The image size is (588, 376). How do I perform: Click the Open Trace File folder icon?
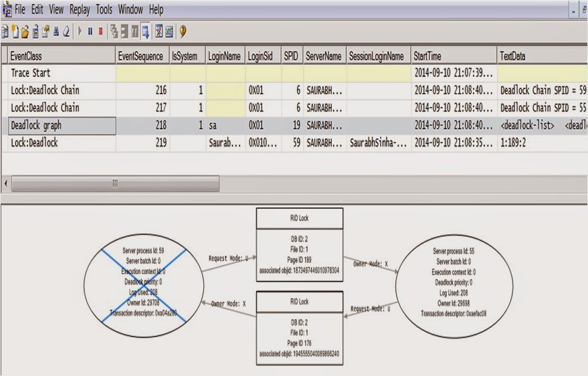(25, 32)
